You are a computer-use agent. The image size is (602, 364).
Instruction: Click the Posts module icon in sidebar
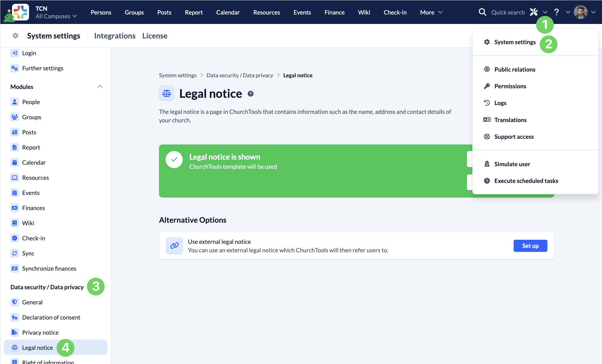[x=15, y=132]
